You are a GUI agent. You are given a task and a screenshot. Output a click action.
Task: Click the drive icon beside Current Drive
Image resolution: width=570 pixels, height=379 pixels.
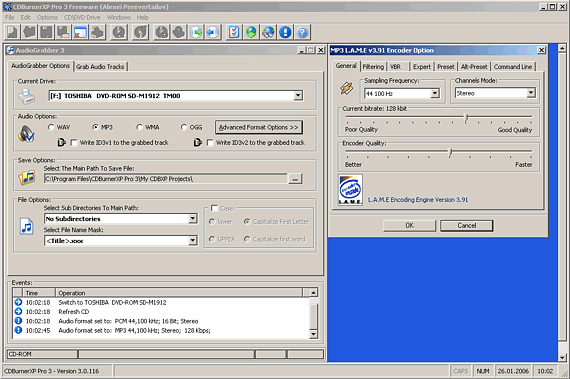click(27, 96)
